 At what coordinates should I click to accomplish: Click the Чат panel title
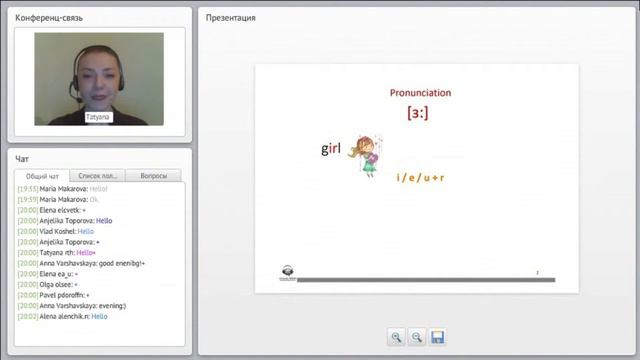pyautogui.click(x=22, y=159)
